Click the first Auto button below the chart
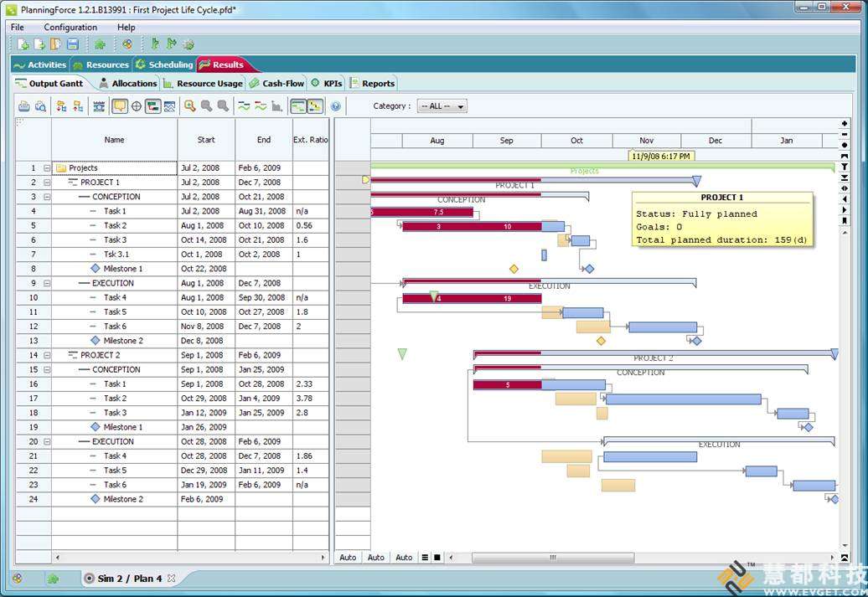This screenshot has width=868, height=597. 348,558
